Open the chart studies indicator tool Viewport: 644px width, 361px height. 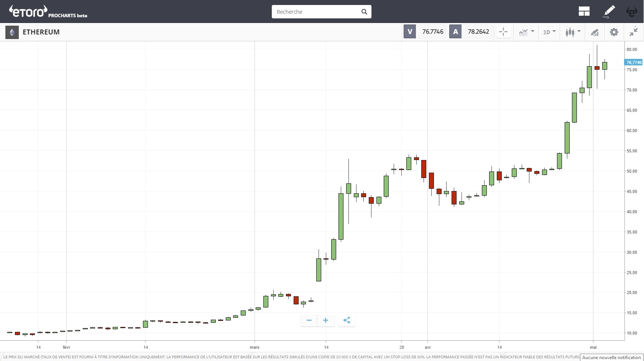(x=595, y=32)
